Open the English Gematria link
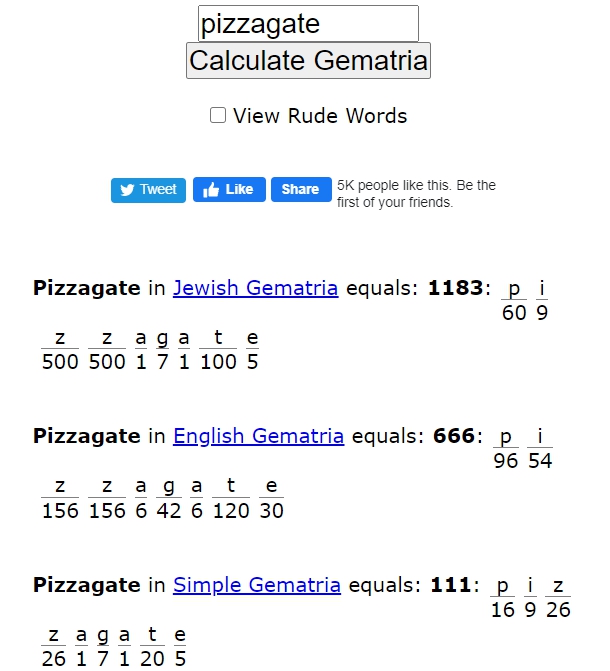The height and width of the screenshot is (671, 610). pos(259,436)
